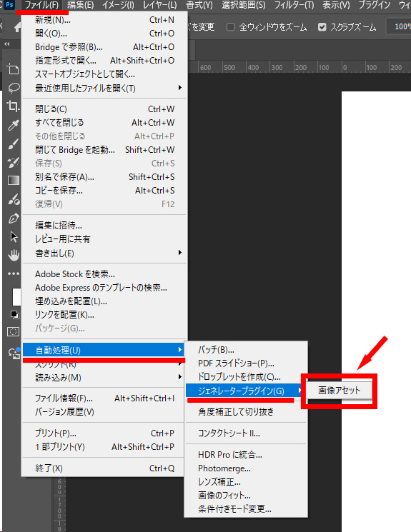
Task: Open the イメージ(I) menu
Action: (118, 5)
